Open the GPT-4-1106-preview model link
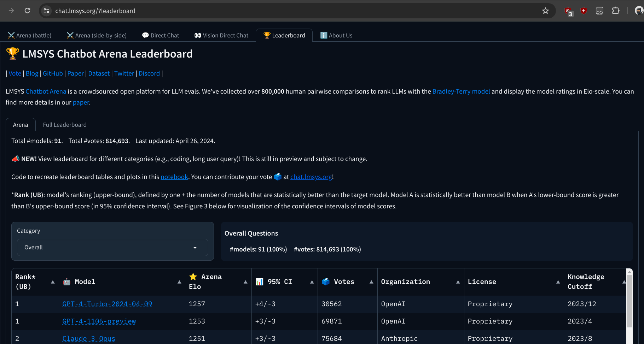The image size is (644, 344). click(99, 321)
